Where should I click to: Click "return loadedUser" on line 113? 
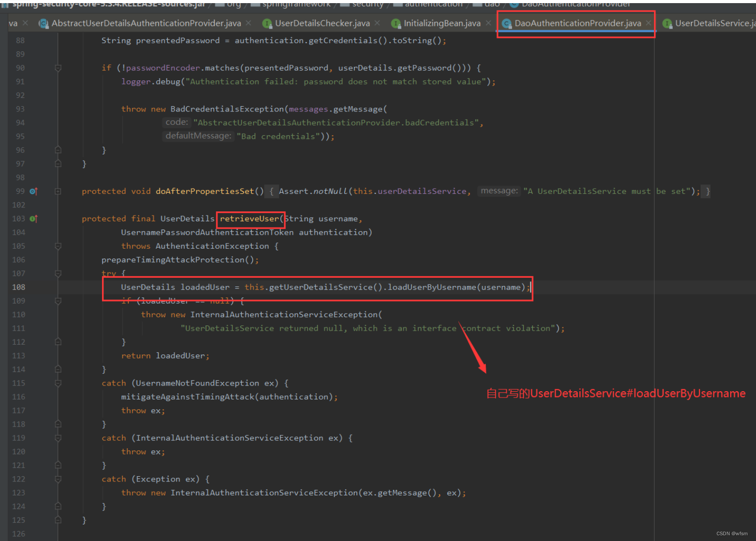click(164, 356)
